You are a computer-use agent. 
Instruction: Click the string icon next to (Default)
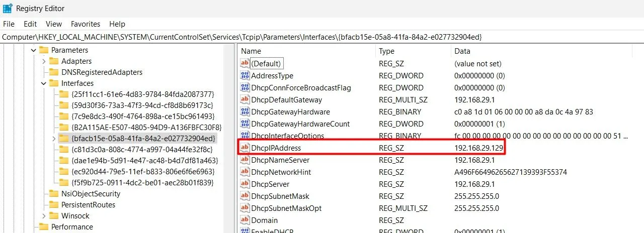(245, 63)
